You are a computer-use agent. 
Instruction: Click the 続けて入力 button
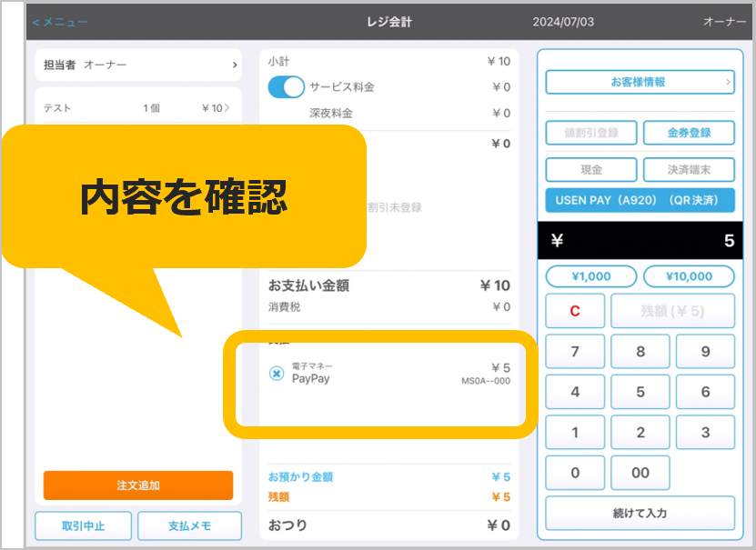tap(640, 513)
